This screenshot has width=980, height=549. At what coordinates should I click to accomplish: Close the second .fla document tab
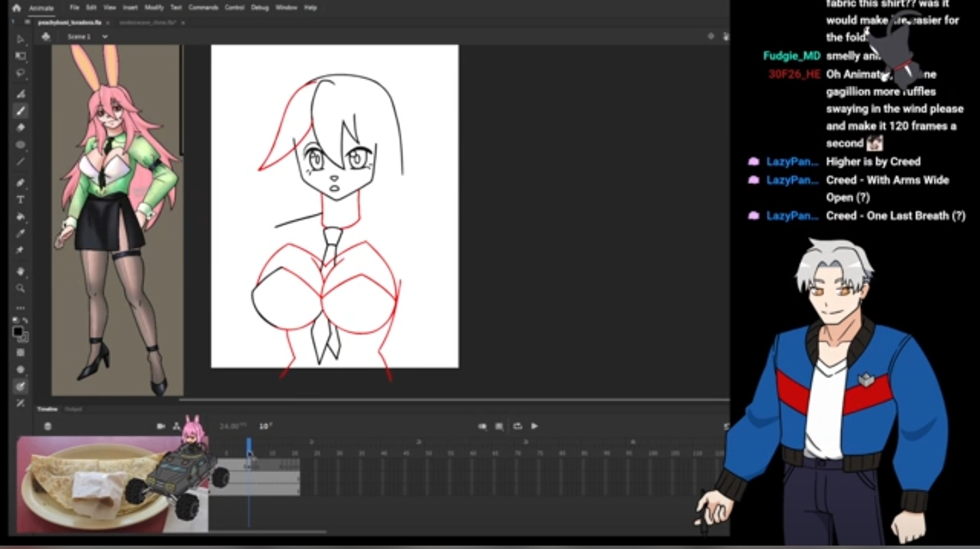pyautogui.click(x=183, y=22)
